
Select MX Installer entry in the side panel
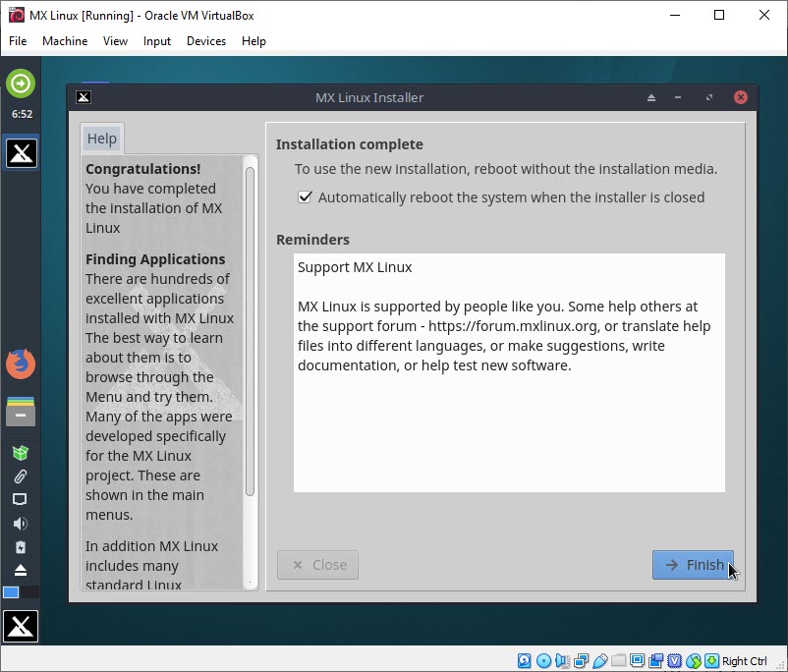pyautogui.click(x=21, y=153)
